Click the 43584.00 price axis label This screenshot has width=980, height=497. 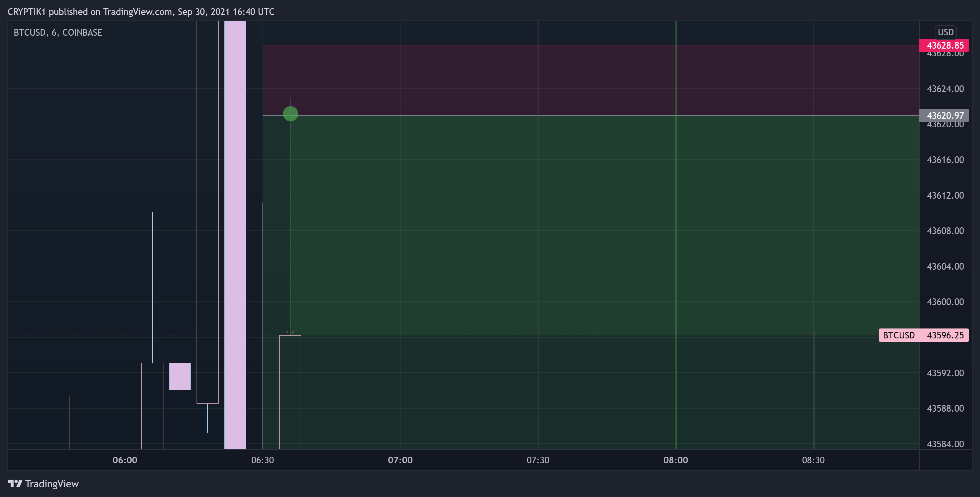[945, 444]
